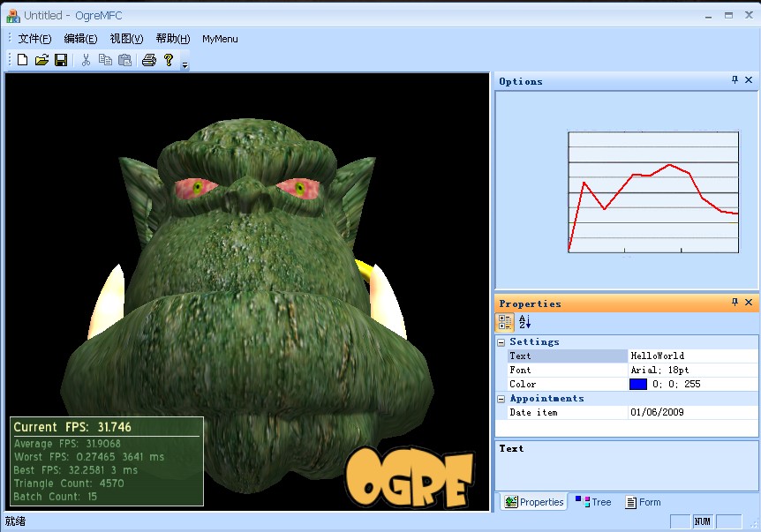
Task: Click the Settings category header
Action: [x=534, y=342]
